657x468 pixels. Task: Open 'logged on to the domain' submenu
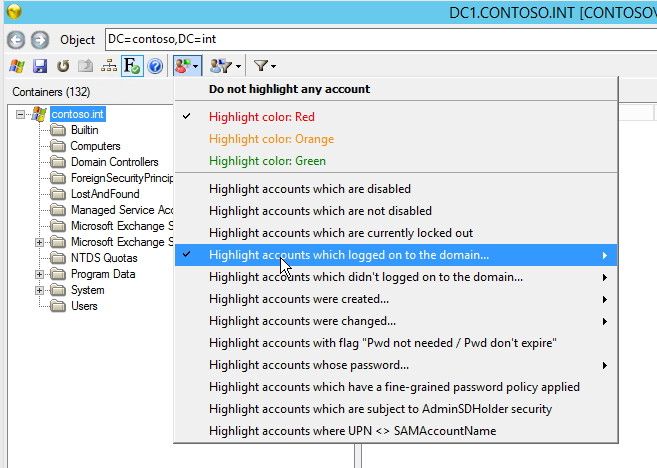click(396, 255)
